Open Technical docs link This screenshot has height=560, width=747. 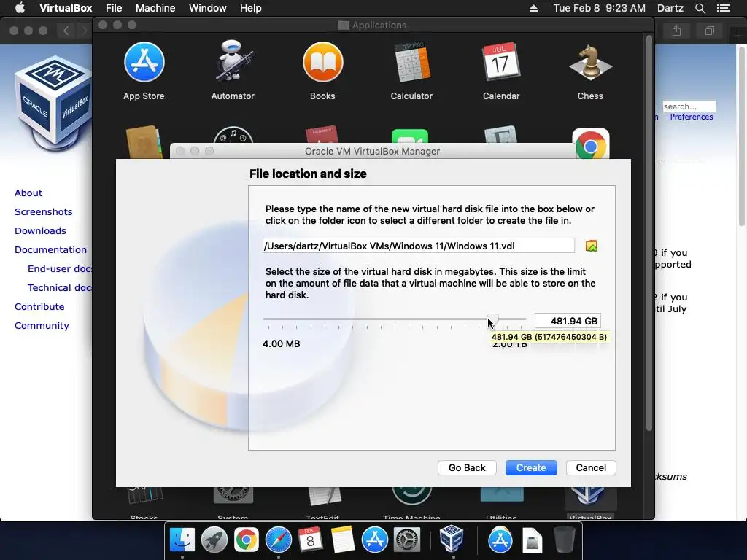point(60,287)
